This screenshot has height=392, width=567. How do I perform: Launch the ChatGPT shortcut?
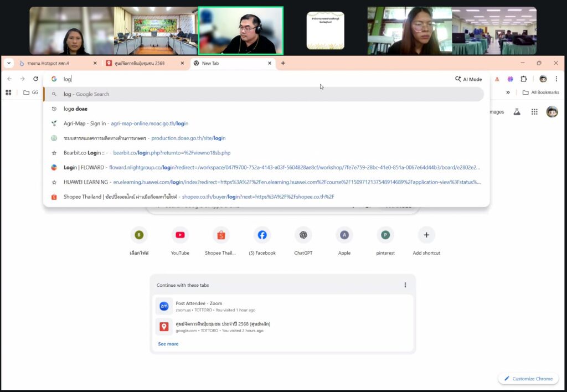tap(303, 235)
